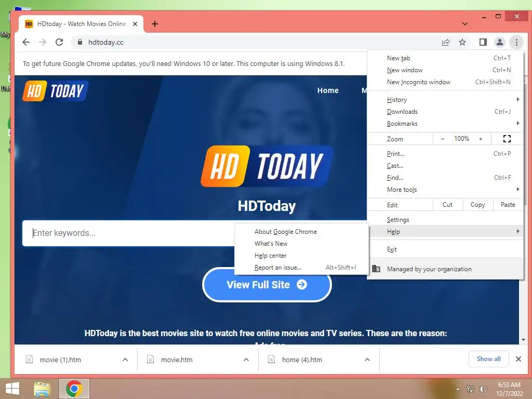Increase zoom with the plus button

481,138
